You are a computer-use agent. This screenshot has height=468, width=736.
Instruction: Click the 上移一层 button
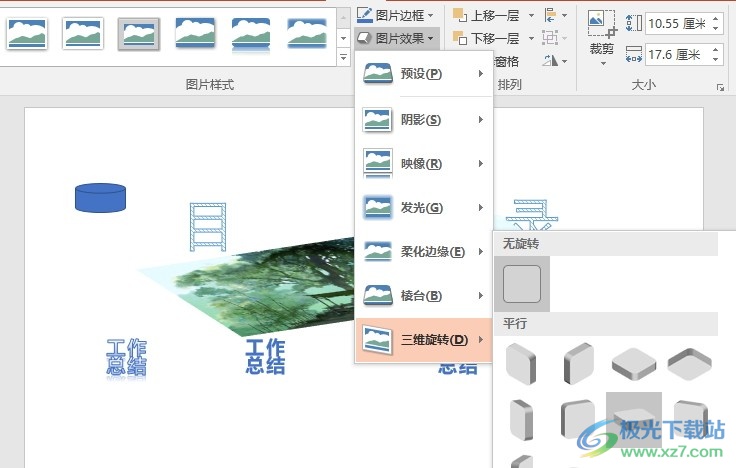486,15
